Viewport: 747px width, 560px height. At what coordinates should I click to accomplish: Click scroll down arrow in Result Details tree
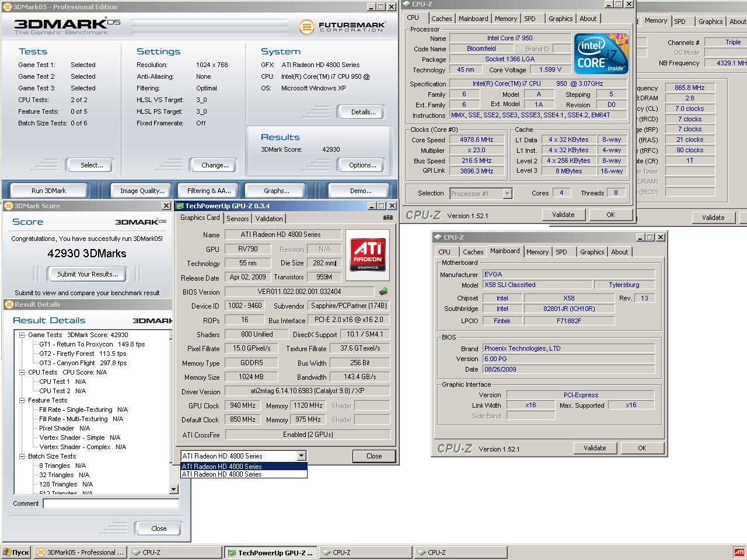click(x=173, y=489)
